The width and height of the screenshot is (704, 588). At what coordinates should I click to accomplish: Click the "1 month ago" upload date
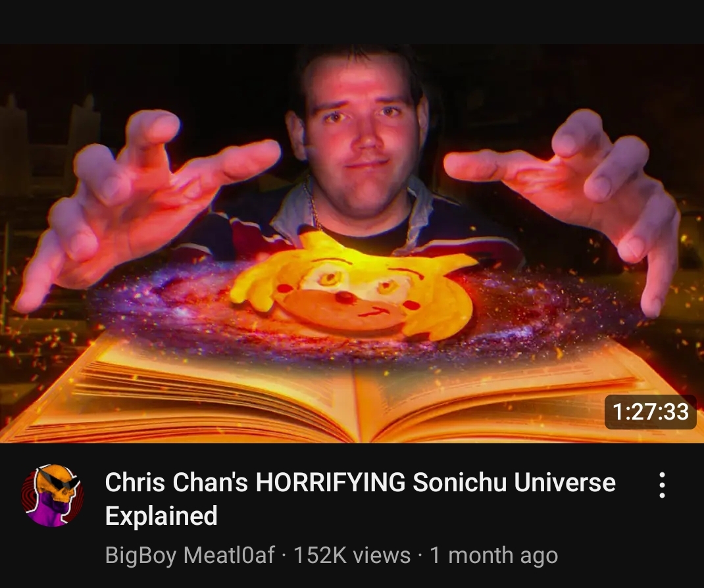pyautogui.click(x=494, y=556)
